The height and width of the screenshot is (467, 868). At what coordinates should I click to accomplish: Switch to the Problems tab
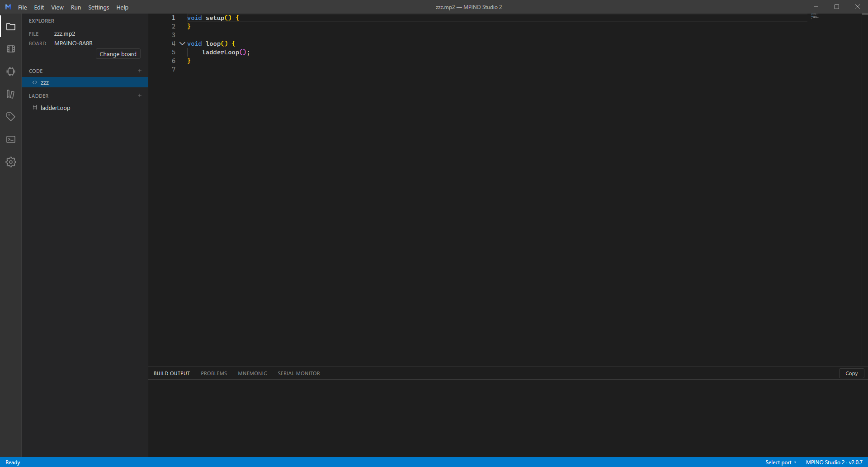pyautogui.click(x=214, y=373)
